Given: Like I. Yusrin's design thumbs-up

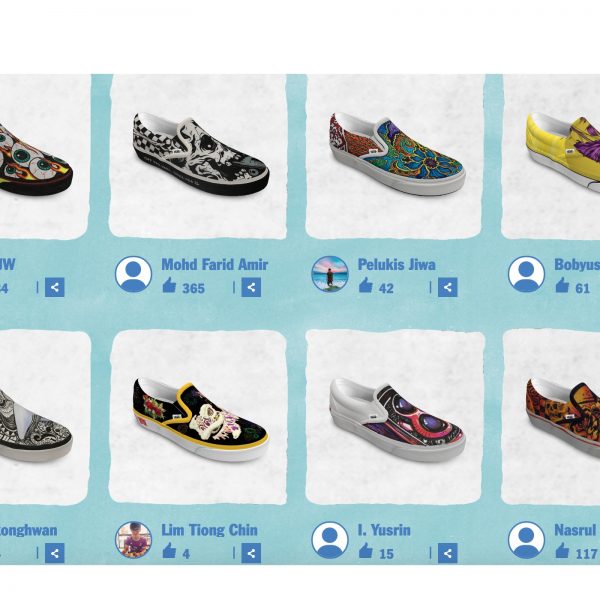Looking at the screenshot, I should click(365, 551).
